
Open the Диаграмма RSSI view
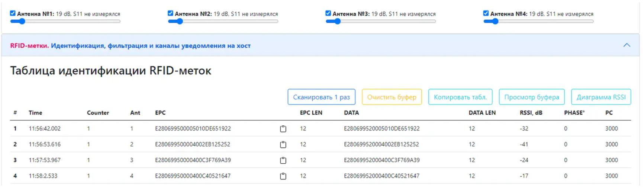click(x=601, y=97)
